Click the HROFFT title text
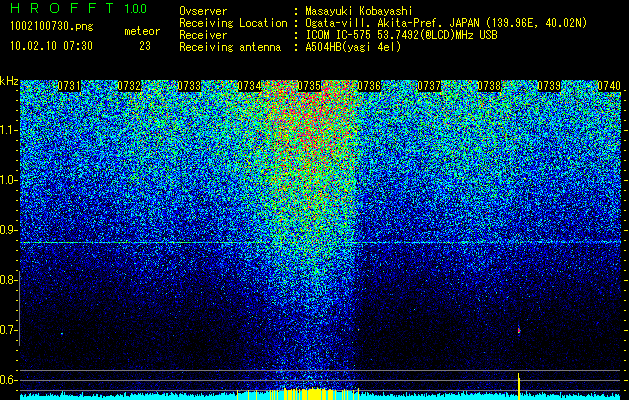Viewport: 629px width, 400px height. 63,8
